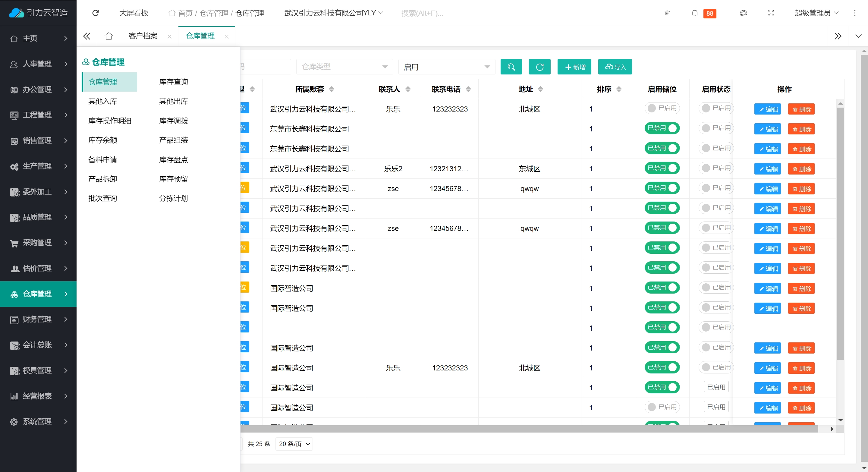The height and width of the screenshot is (472, 868).
Task: Click the notification bell icon
Action: point(694,13)
